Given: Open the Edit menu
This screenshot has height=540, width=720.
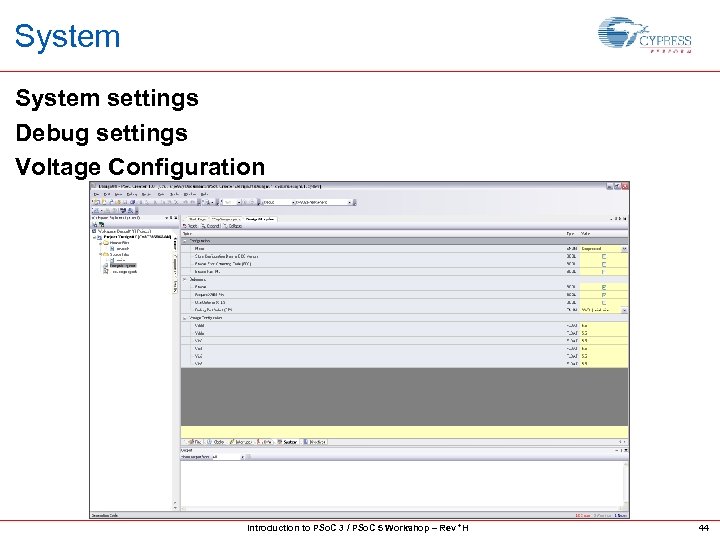Looking at the screenshot, I should coord(107,194).
